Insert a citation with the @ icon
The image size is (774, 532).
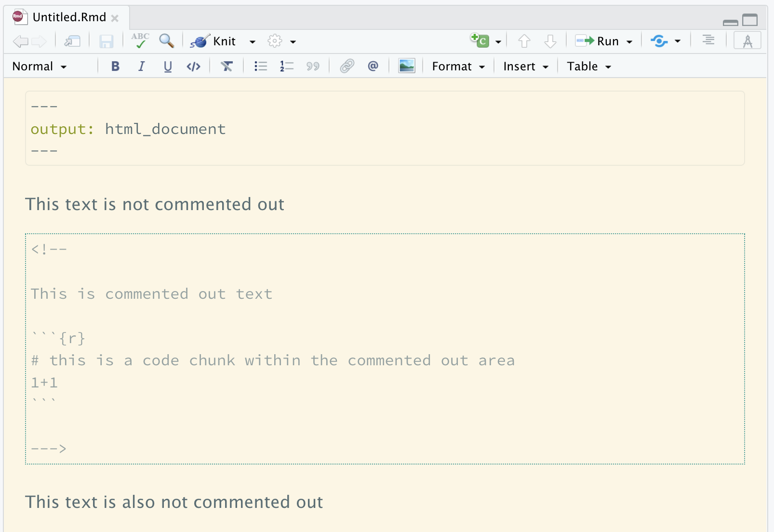[x=373, y=66]
